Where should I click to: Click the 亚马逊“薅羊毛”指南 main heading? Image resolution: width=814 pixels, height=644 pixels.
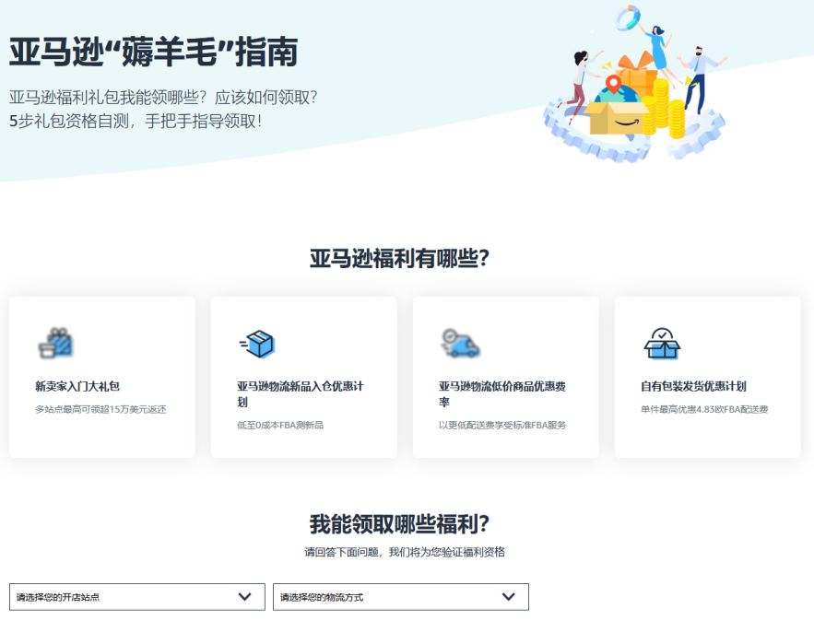coord(153,52)
